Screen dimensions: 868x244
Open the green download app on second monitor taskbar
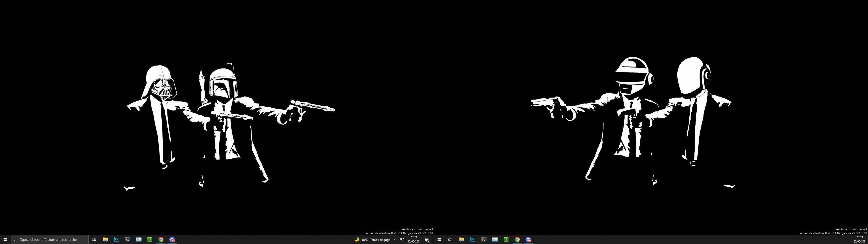coord(506,240)
